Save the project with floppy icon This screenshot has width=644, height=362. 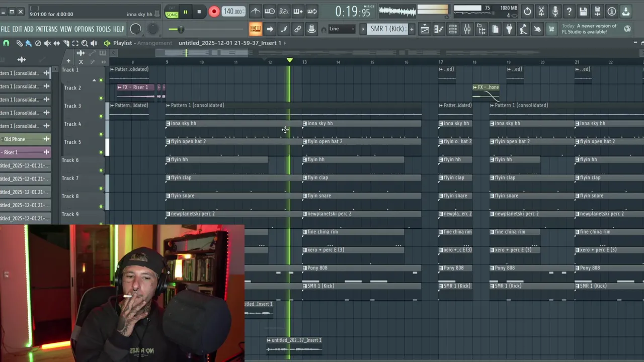584,11
